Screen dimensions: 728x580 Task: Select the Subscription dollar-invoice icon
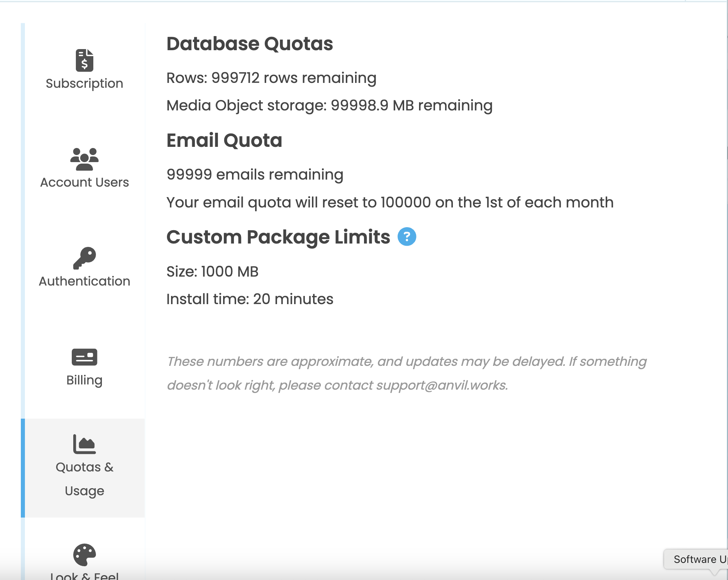pyautogui.click(x=85, y=61)
